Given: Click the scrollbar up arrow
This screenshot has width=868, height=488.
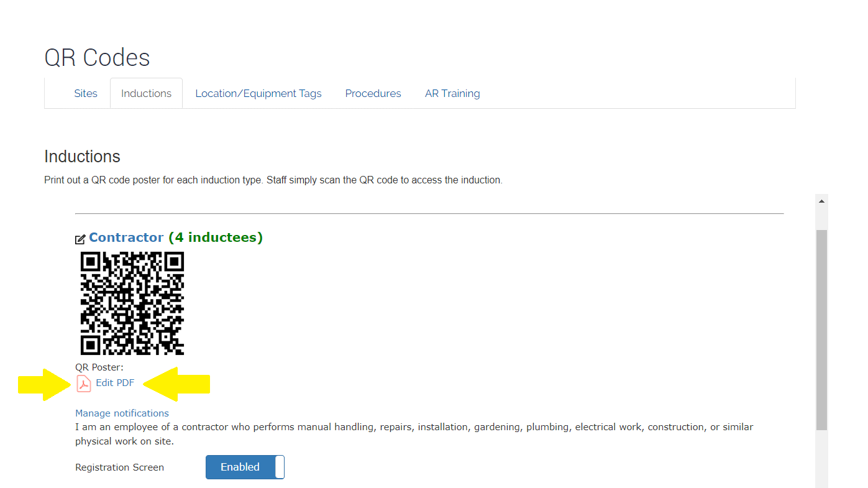Looking at the screenshot, I should (x=821, y=201).
